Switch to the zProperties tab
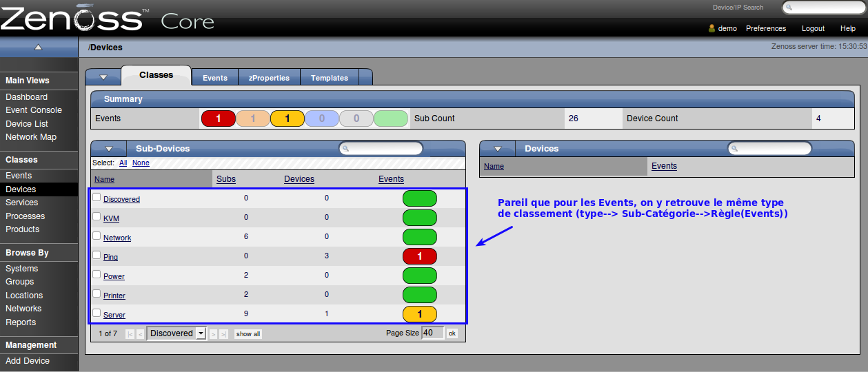Screen dimensions: 868x372 (269, 78)
